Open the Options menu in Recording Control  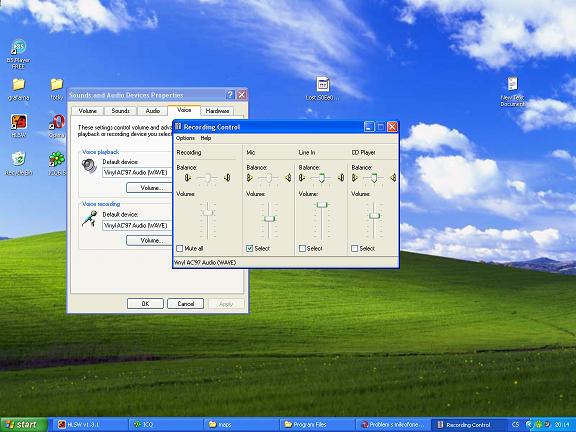click(x=185, y=138)
